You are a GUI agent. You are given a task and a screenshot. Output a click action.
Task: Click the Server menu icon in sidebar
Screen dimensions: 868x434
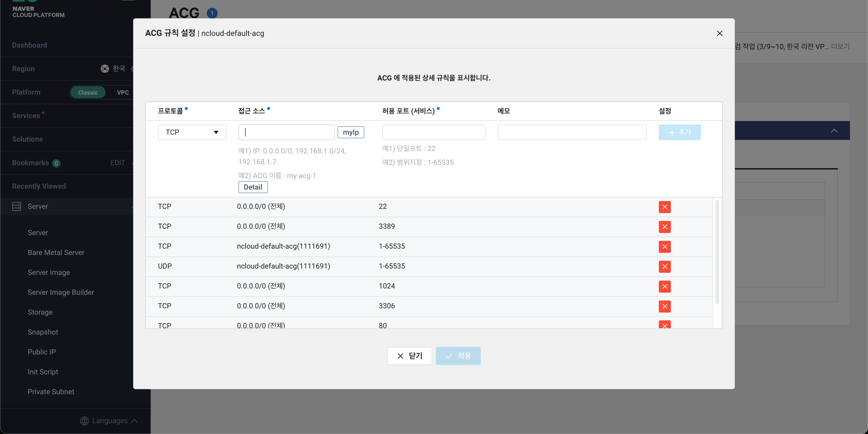[17, 206]
